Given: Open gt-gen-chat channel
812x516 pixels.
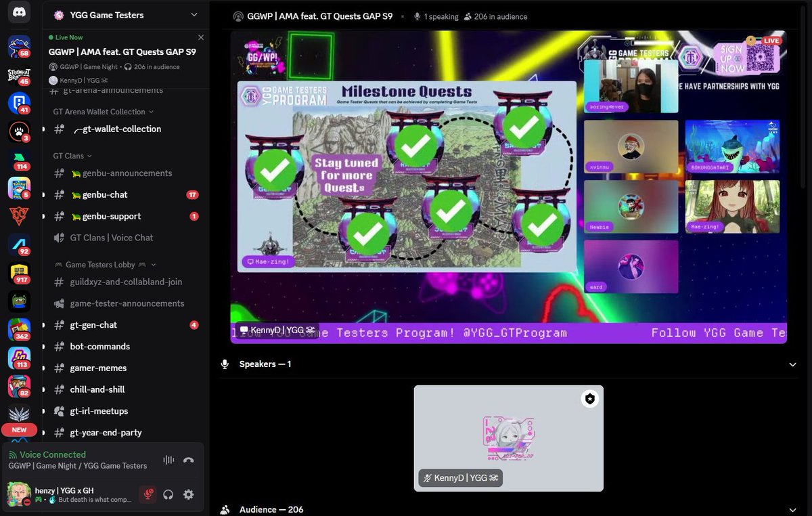Looking at the screenshot, I should (x=126, y=325).
